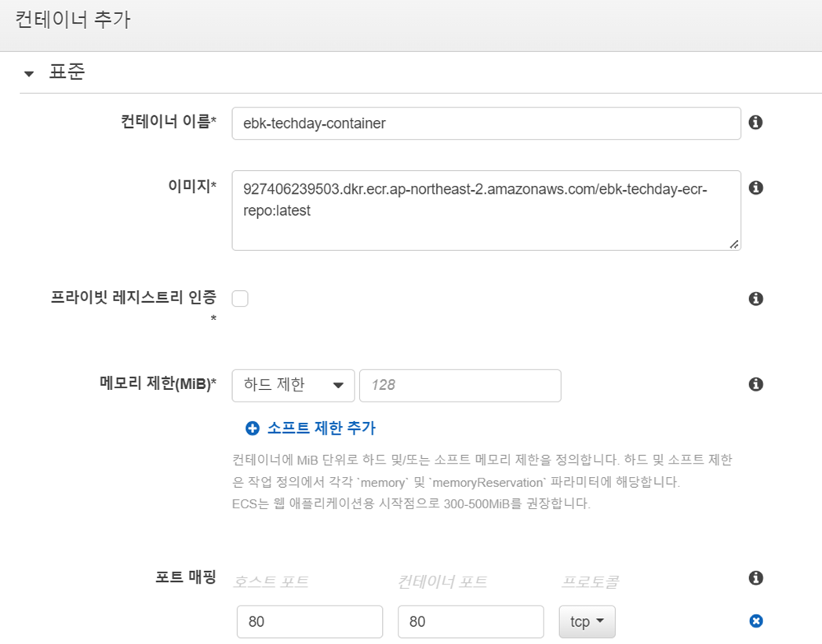The image size is (822, 644).
Task: Click the info icon next to 컨테이너 이름
Action: pyautogui.click(x=755, y=123)
